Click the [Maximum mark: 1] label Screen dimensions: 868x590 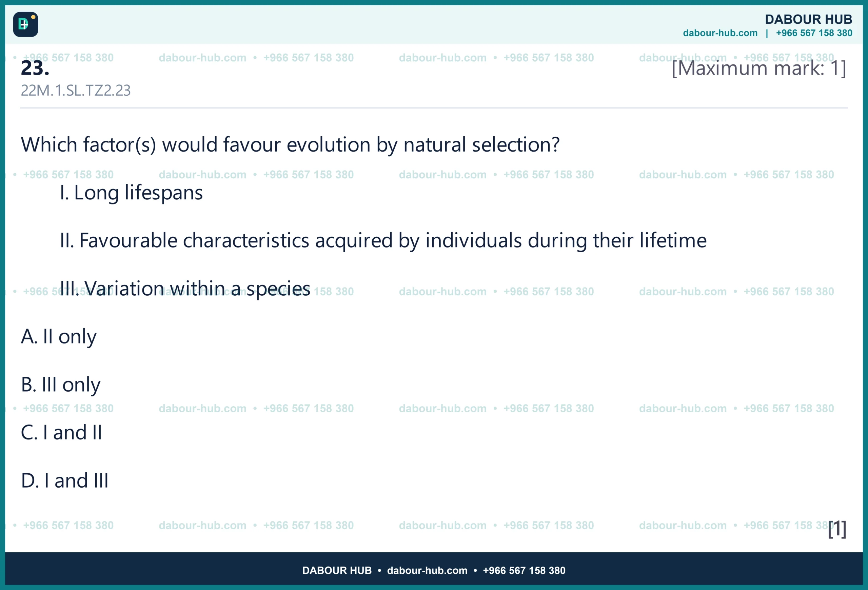[x=758, y=68]
